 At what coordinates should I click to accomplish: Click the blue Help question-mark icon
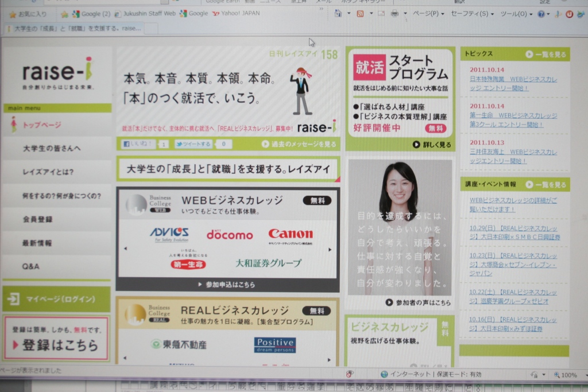click(541, 14)
